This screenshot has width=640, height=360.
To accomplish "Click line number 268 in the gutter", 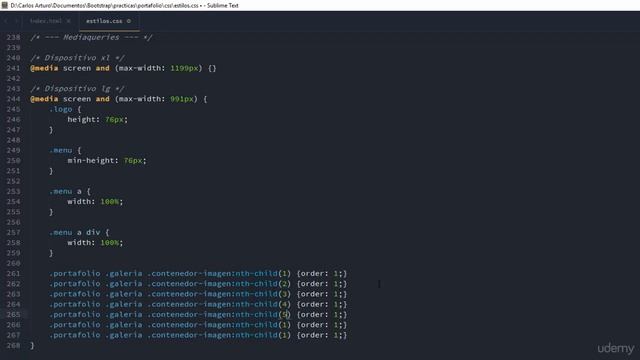I will (x=13, y=345).
